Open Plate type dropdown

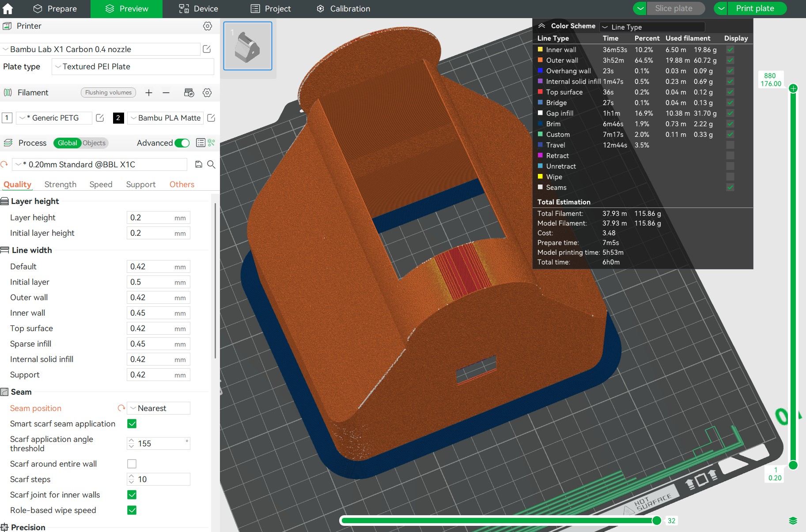coord(133,67)
